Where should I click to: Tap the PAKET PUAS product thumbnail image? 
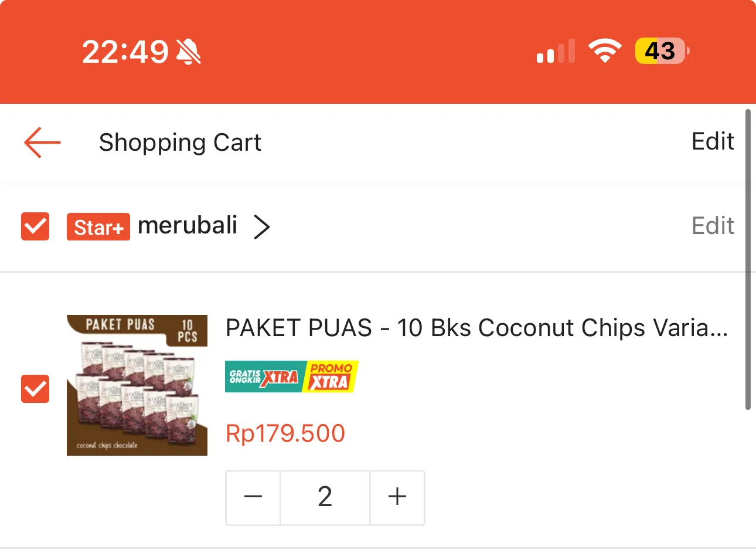click(137, 385)
